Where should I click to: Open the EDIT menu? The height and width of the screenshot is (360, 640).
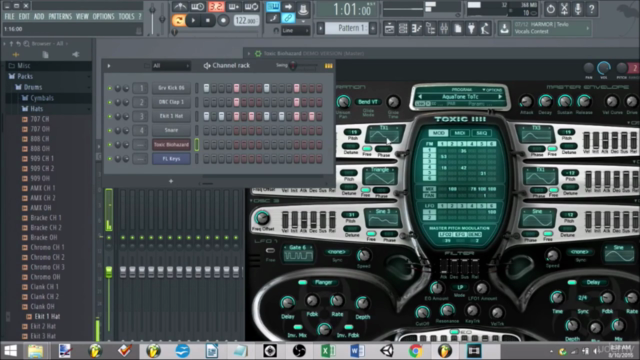click(x=24, y=17)
